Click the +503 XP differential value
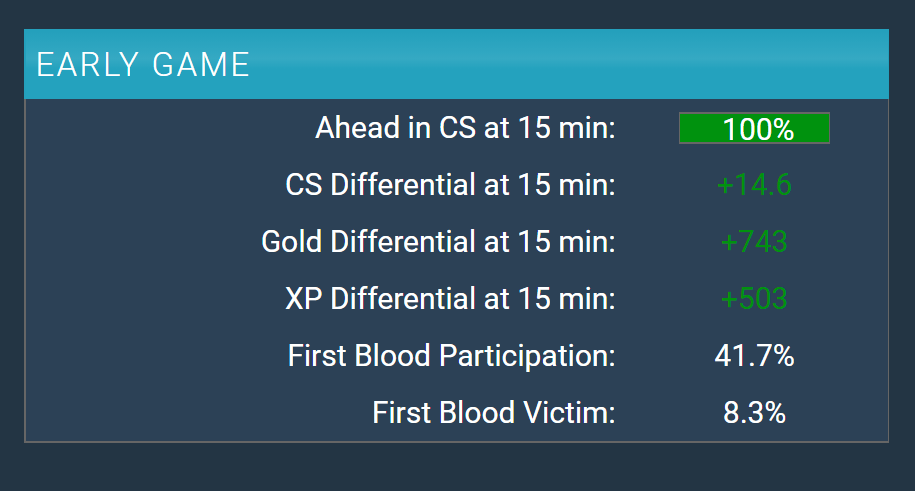The width and height of the screenshot is (915, 491). tap(754, 299)
